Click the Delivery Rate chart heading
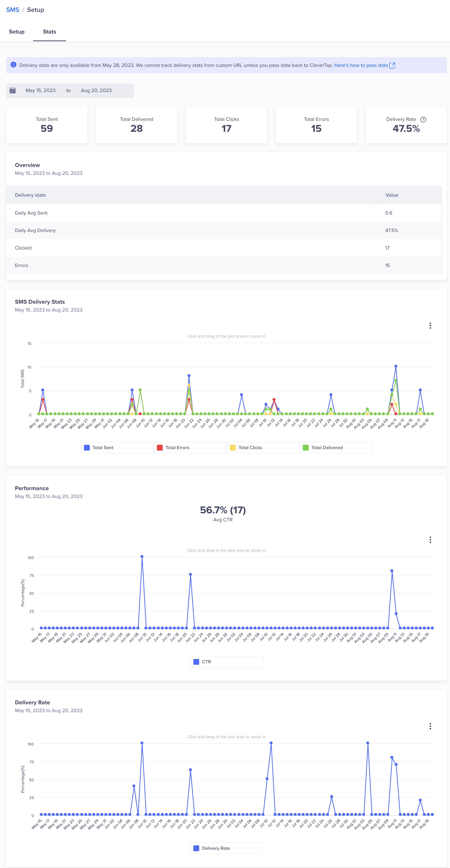This screenshot has height=868, width=450. (x=32, y=702)
